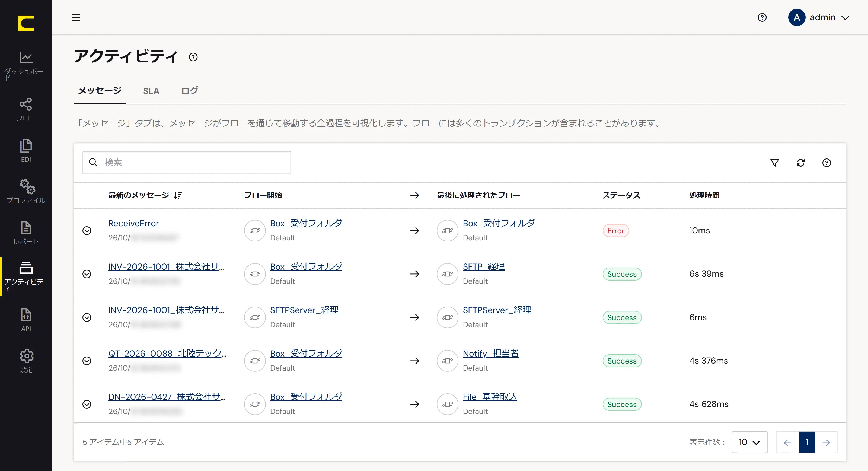
Task: Open the File_基幹取込 flow link
Action: 490,397
